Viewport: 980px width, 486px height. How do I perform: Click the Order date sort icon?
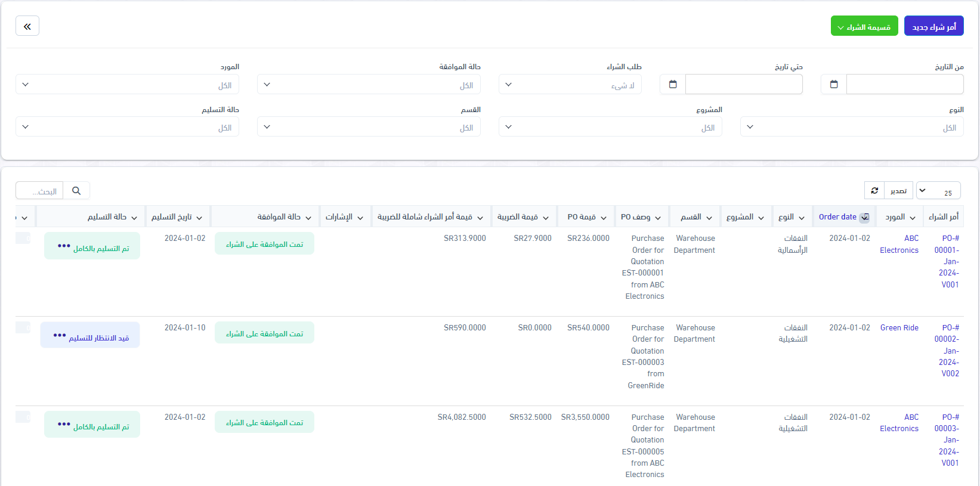tap(864, 217)
